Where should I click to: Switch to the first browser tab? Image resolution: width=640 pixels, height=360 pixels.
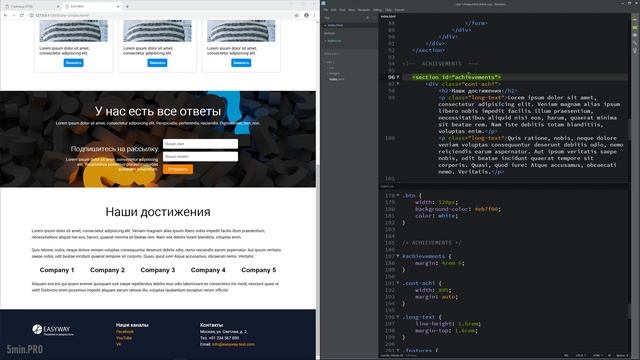[x=31, y=7]
